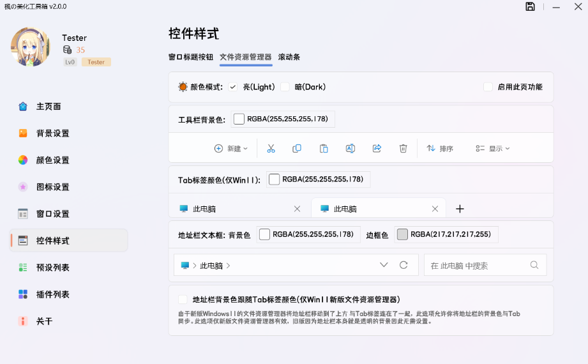This screenshot has height=364, width=588.
Task: Click the share icon in toolbar
Action: (x=377, y=148)
